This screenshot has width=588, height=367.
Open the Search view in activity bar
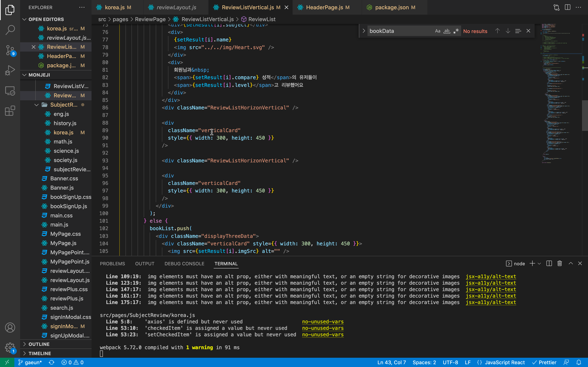10,30
